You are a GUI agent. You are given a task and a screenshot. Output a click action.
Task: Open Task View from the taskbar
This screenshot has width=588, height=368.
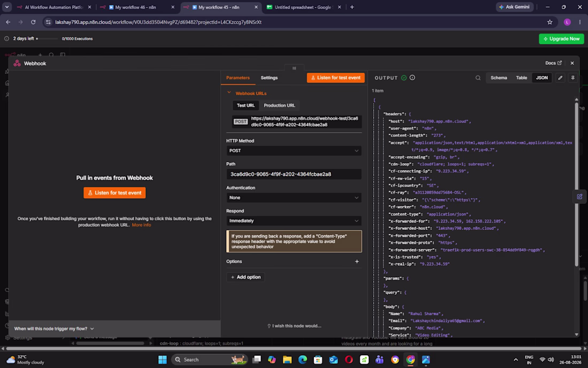pyautogui.click(x=257, y=360)
